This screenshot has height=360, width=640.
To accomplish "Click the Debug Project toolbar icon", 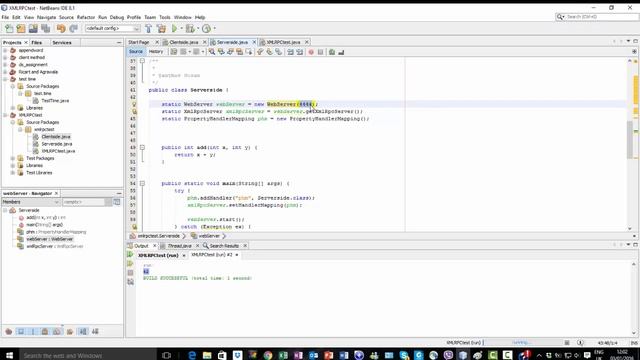I will (x=190, y=28).
